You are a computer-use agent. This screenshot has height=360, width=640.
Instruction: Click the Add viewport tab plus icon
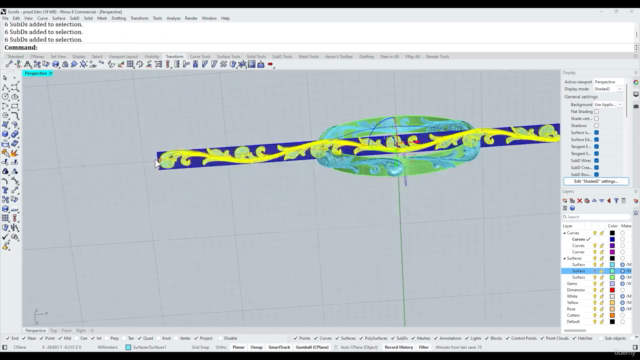(x=92, y=331)
